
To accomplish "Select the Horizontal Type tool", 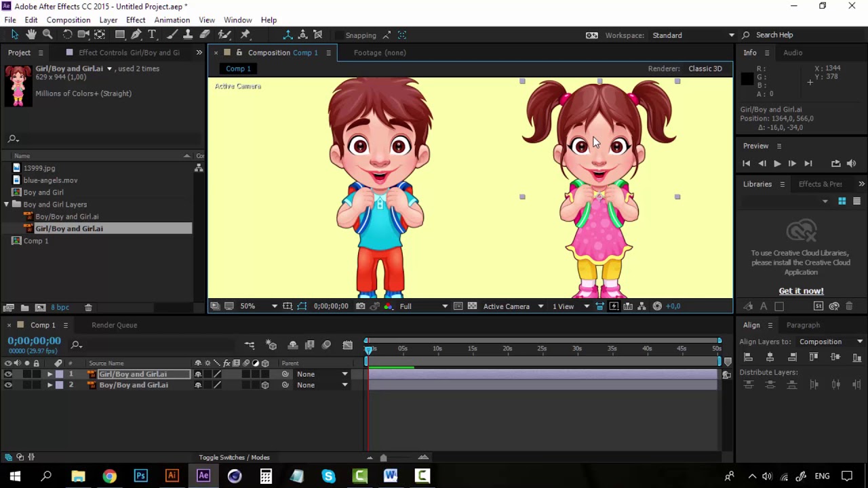I will [152, 35].
